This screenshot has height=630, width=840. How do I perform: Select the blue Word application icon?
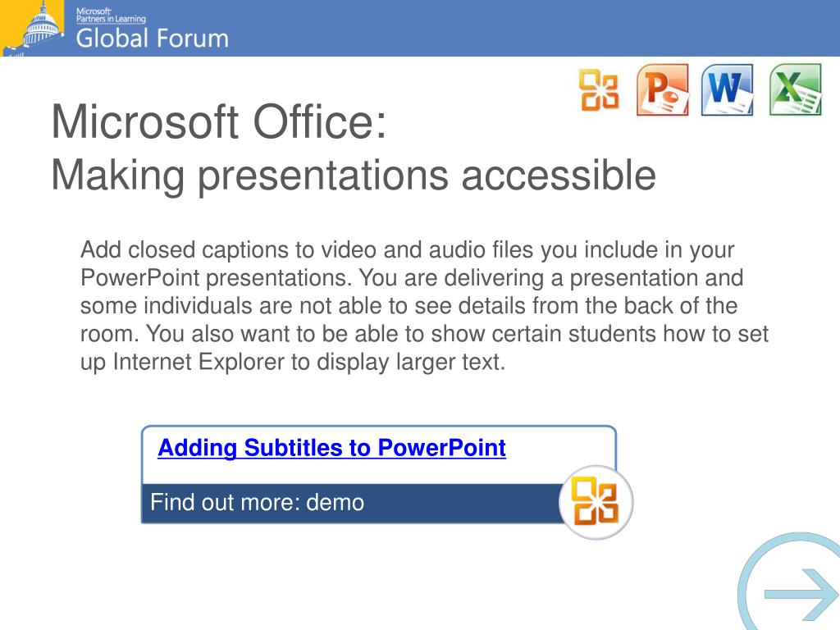(x=728, y=90)
